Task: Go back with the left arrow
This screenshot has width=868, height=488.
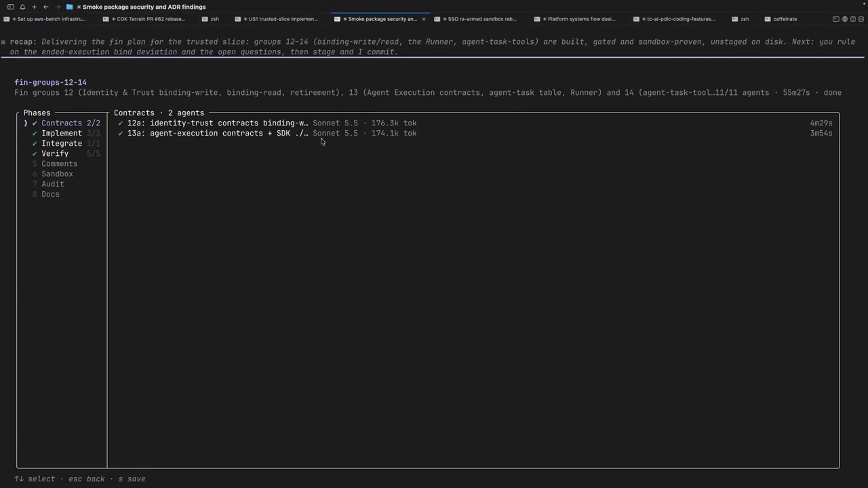Action: point(45,7)
